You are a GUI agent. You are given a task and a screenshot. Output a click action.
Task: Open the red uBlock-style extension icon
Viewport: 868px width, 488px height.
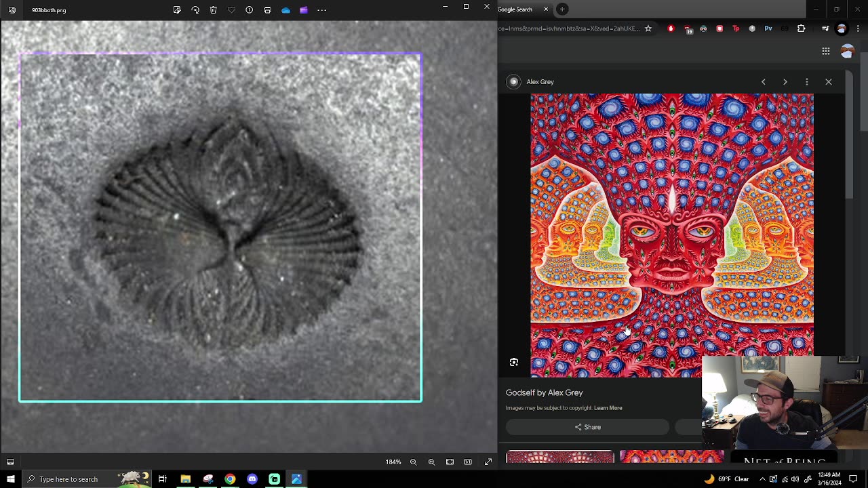coord(671,28)
